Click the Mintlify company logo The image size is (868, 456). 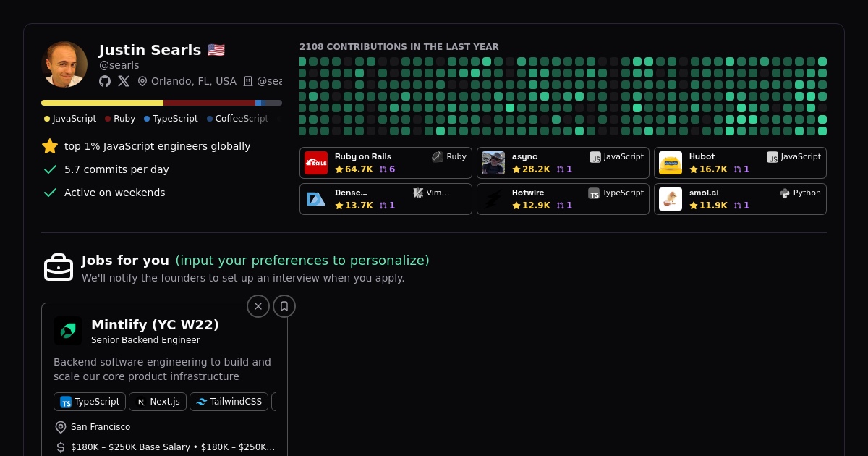68,331
